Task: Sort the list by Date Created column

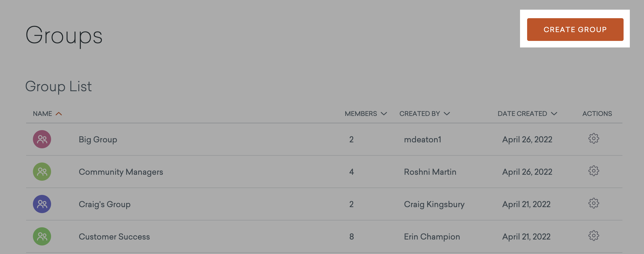Action: point(527,114)
